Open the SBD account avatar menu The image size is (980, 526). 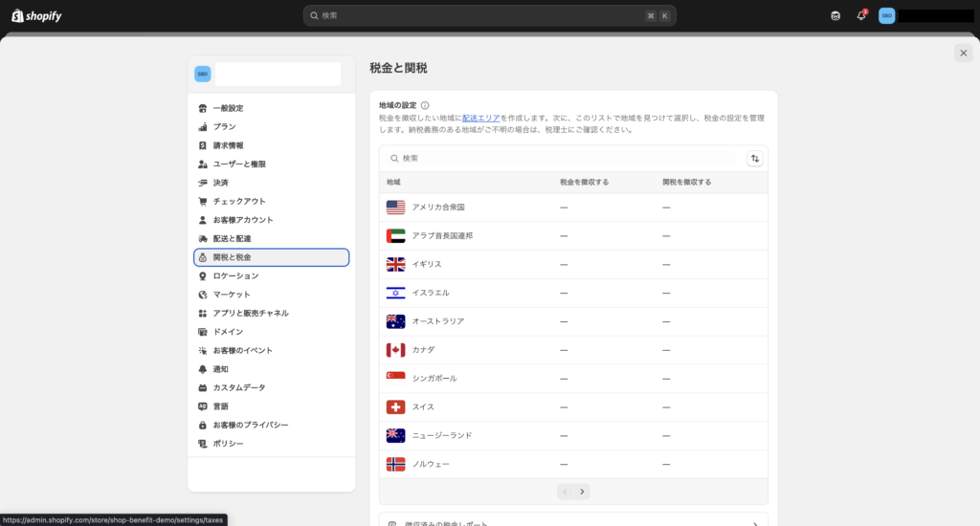pos(886,15)
